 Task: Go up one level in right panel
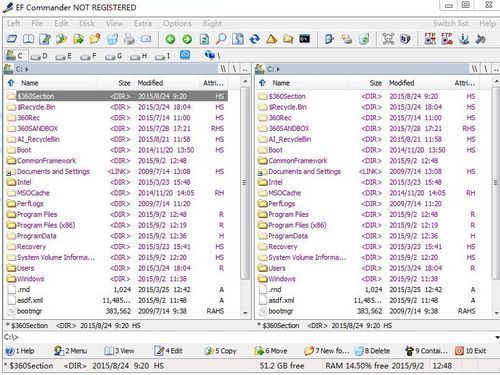(x=262, y=83)
